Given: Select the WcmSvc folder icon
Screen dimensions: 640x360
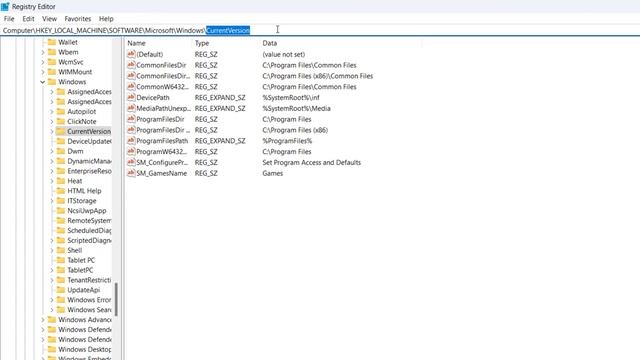Looking at the screenshot, I should tap(52, 62).
